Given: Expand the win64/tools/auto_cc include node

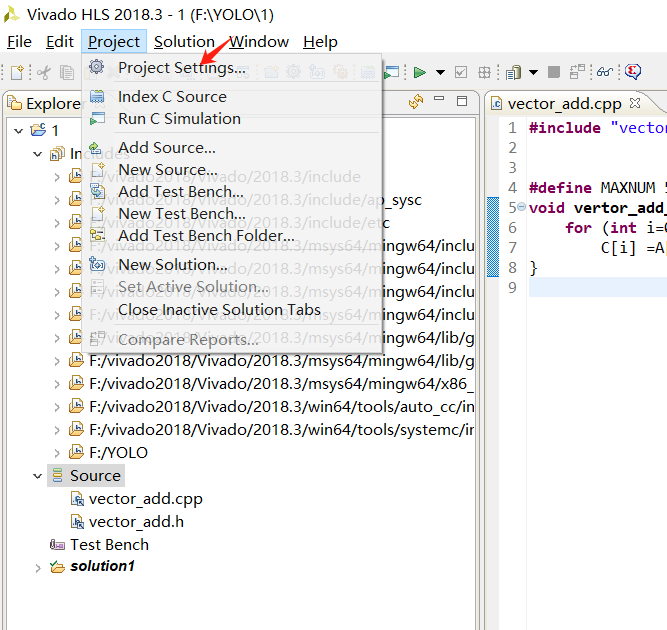Looking at the screenshot, I should [x=57, y=407].
